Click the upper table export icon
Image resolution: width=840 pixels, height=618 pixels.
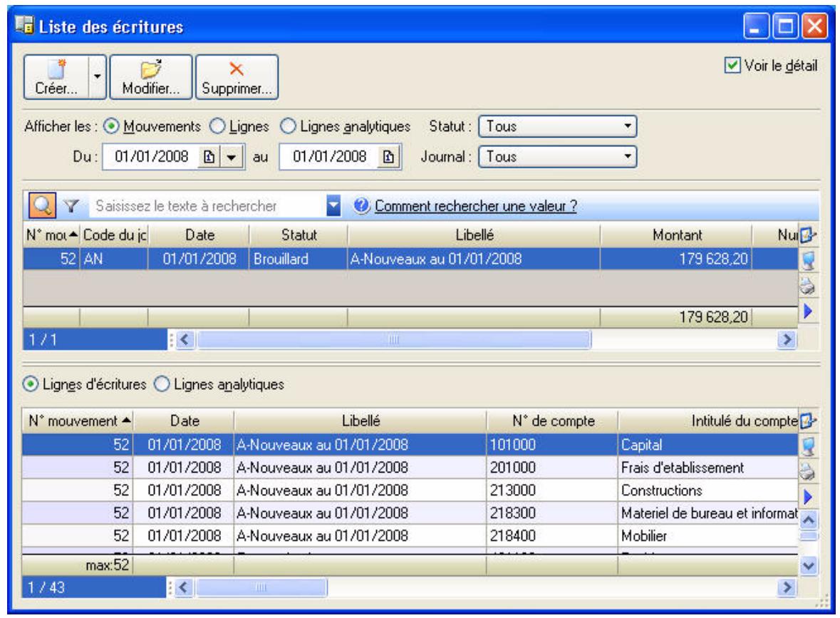pos(808,260)
